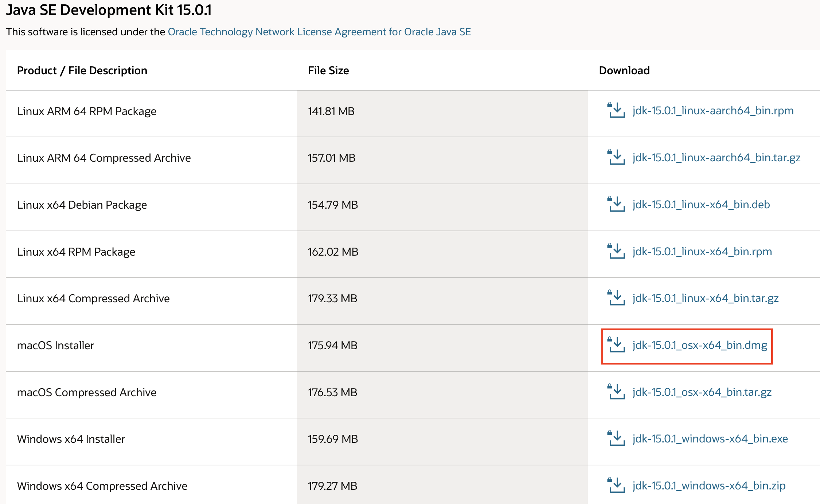
Task: Click file size 157.01 MB
Action: tap(332, 158)
